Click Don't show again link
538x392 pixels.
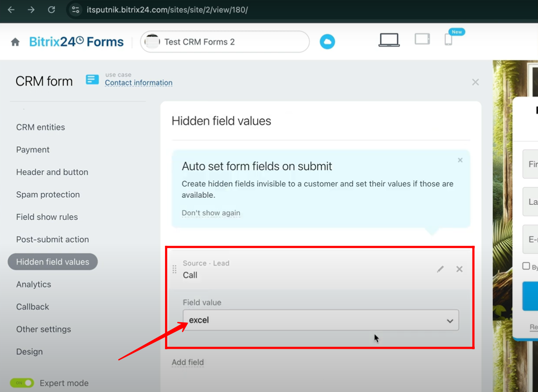[x=211, y=213]
